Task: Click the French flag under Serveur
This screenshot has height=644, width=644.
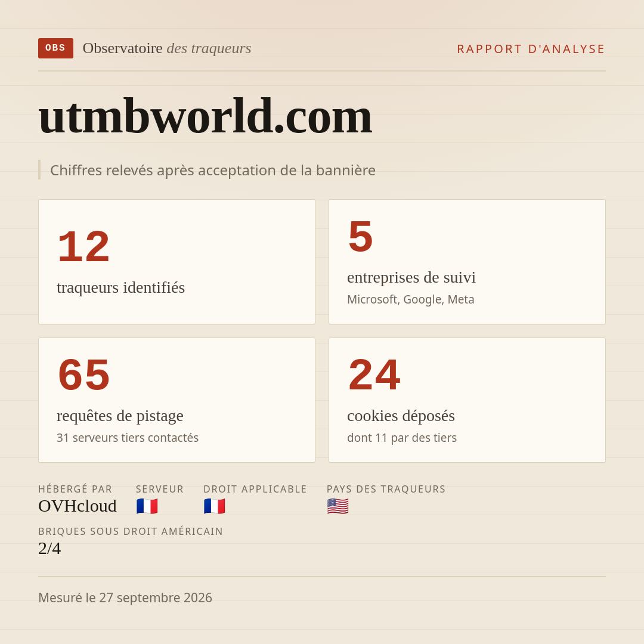Action: 147,506
